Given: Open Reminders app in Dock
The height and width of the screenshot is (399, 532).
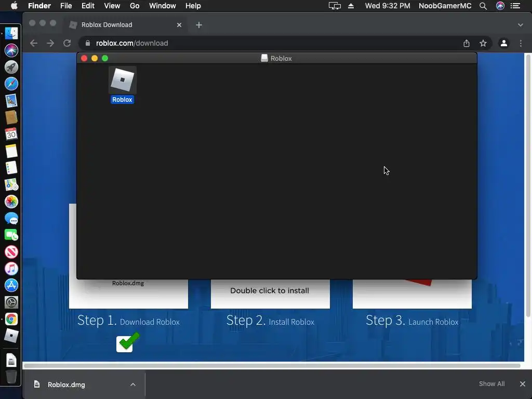Looking at the screenshot, I should pos(11,168).
